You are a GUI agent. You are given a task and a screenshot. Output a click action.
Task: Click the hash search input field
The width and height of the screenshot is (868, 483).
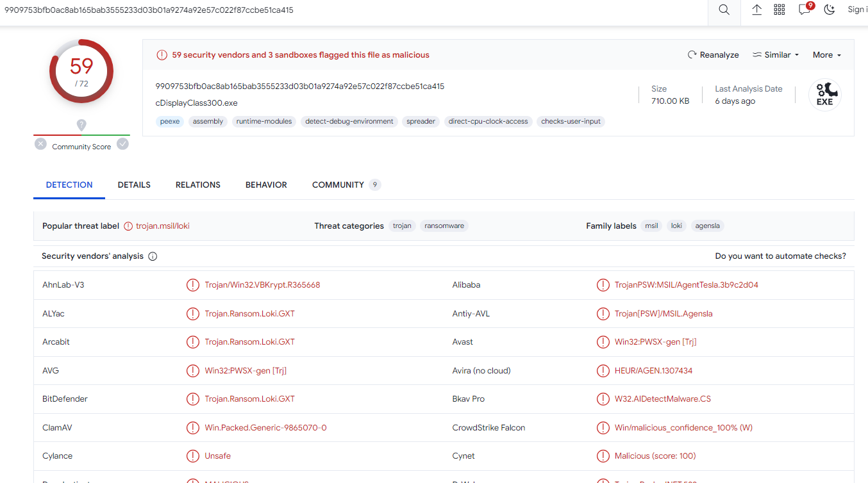(353, 10)
